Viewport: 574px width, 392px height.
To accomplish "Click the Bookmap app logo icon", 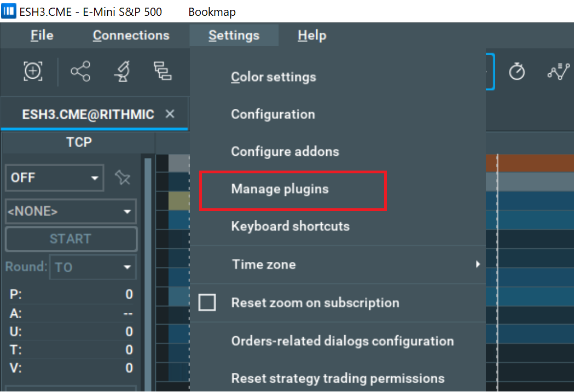I will (x=8, y=11).
